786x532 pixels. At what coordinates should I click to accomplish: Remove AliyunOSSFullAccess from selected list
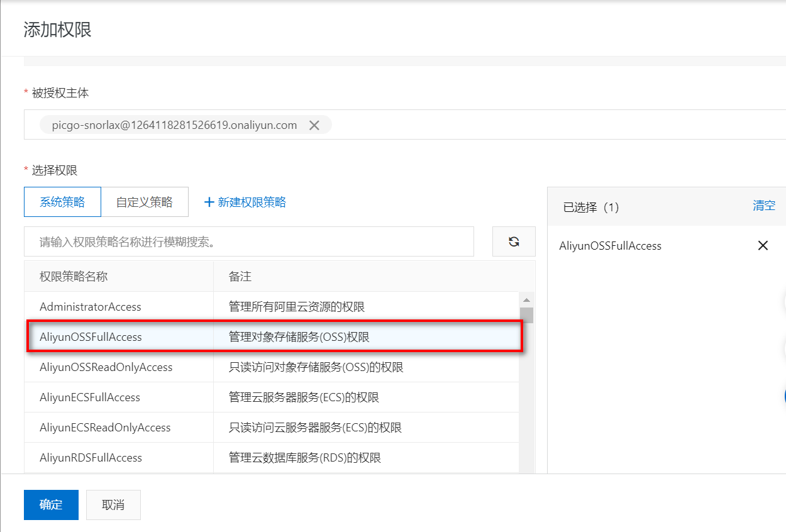click(x=763, y=246)
